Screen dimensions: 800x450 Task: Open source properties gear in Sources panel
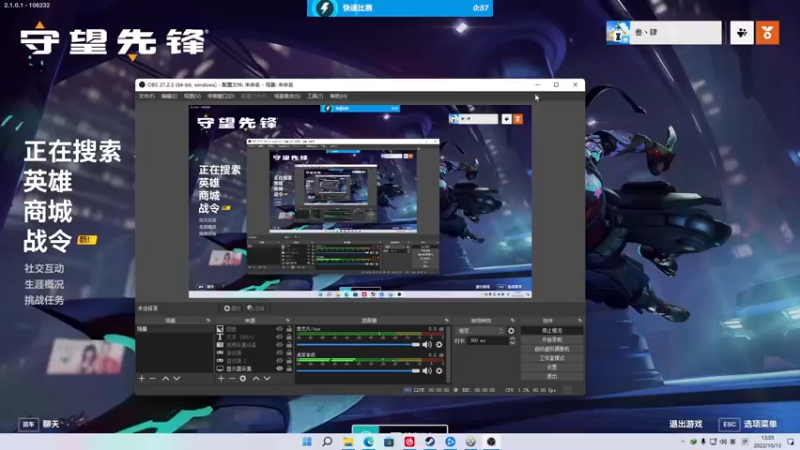(x=243, y=379)
